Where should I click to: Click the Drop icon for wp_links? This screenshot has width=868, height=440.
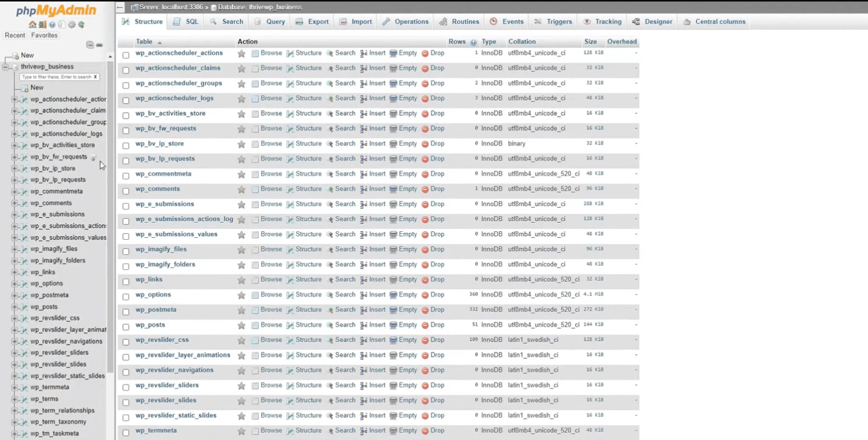click(x=433, y=279)
